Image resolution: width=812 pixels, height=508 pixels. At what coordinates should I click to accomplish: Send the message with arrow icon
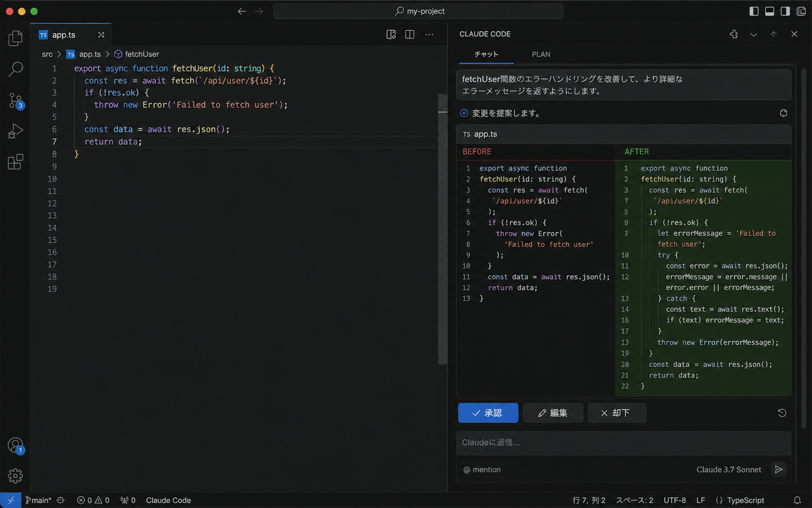pos(779,470)
